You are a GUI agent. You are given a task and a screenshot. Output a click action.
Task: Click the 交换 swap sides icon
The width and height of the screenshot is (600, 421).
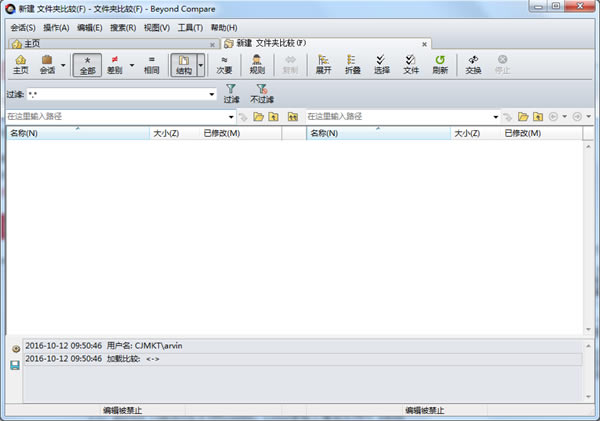(x=473, y=65)
